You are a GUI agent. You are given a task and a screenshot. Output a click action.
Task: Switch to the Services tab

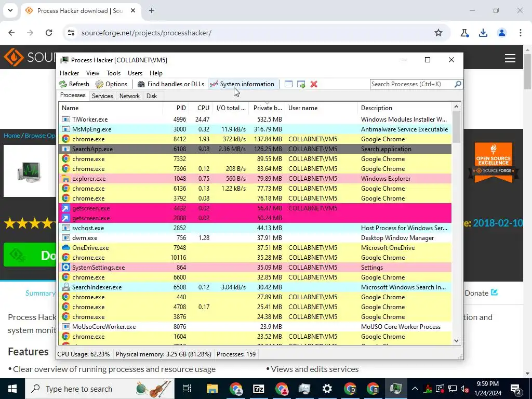tap(102, 96)
